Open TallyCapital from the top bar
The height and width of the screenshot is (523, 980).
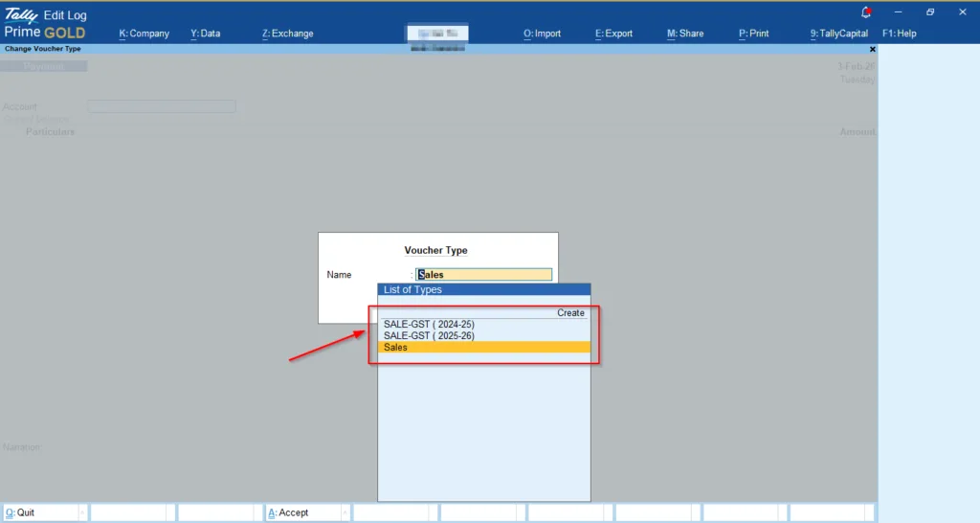(838, 34)
